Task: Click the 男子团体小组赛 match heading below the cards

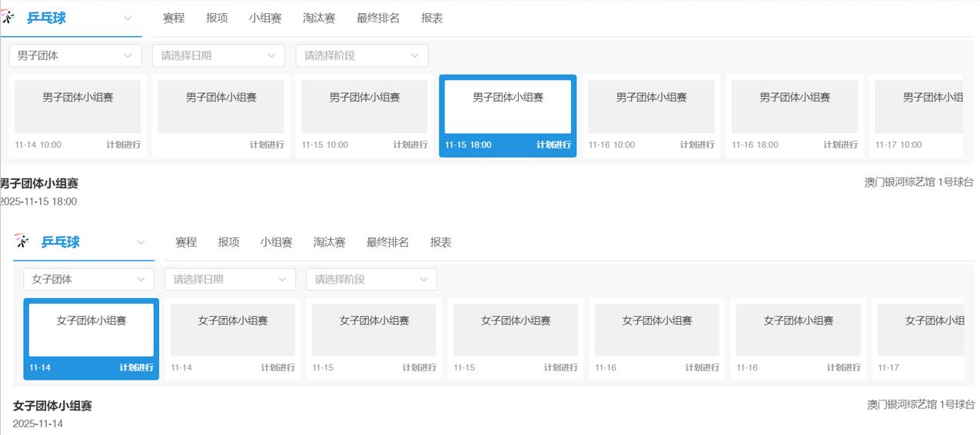Action: pos(38,184)
